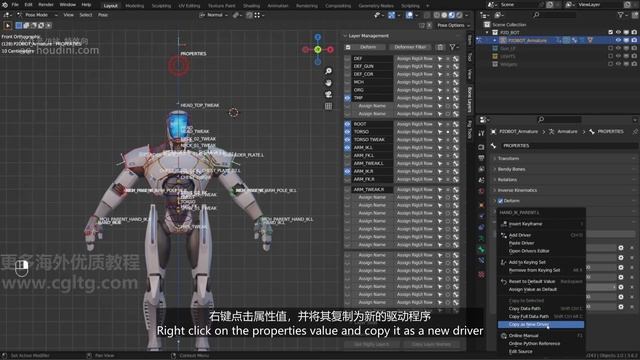The image size is (640, 360).
Task: Add a new workspace tab
Action: click(x=427, y=6)
